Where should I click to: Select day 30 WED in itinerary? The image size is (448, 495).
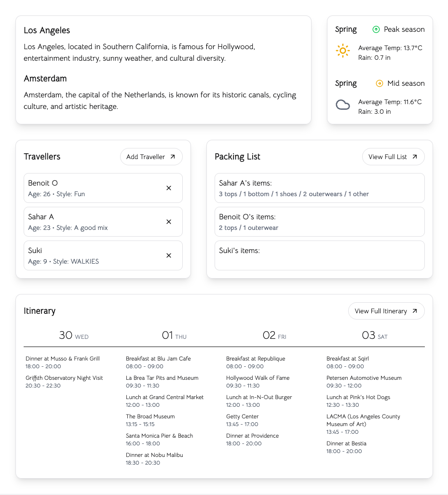(x=74, y=335)
